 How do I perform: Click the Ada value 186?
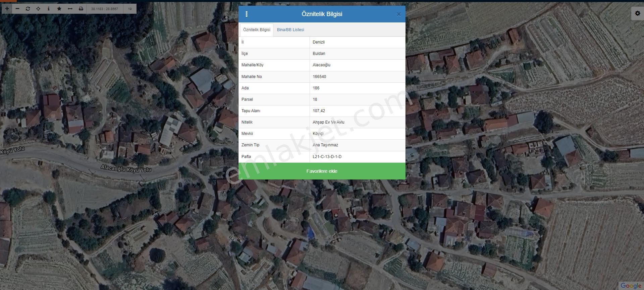[x=316, y=88]
